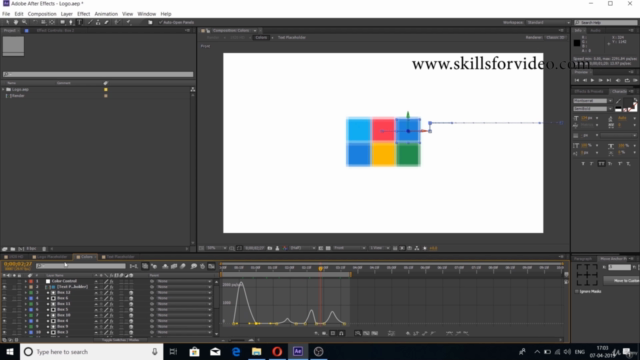The image size is (640, 360).
Task: Switch to Effects & Presets tab
Action: [588, 91]
